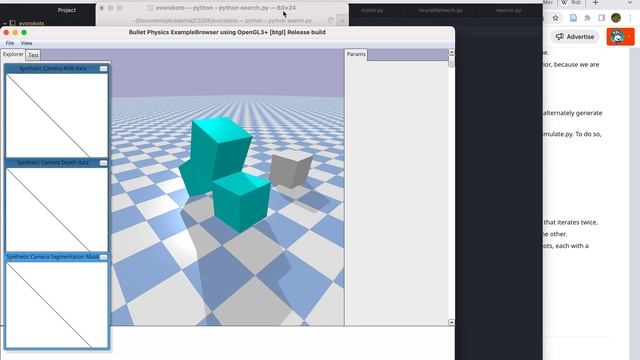Screen dimensions: 640x360
Task: Close the Bullet Physics window with red button
Action: [x=6, y=32]
